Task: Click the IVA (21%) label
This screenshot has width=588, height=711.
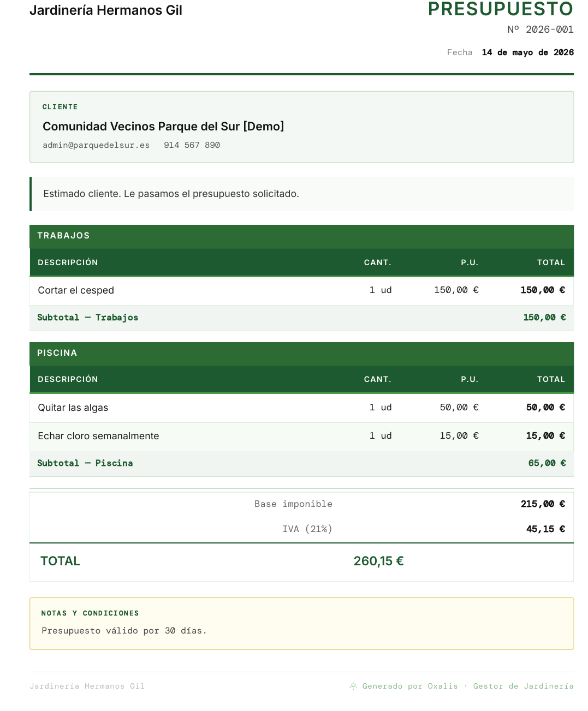Action: tap(307, 529)
